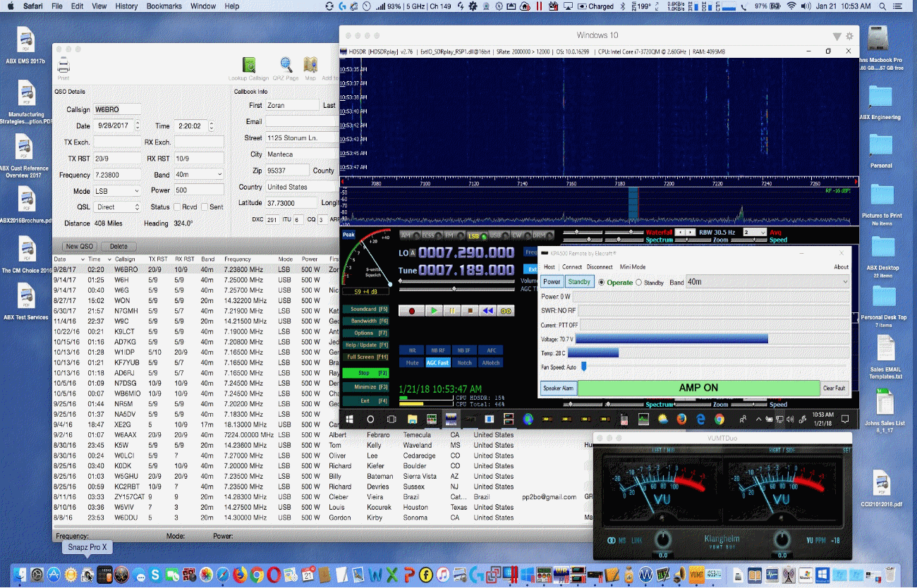Viewport: 917px width, 588px height.
Task: Click the HDSDR playback stop square button
Action: pyautogui.click(x=470, y=310)
